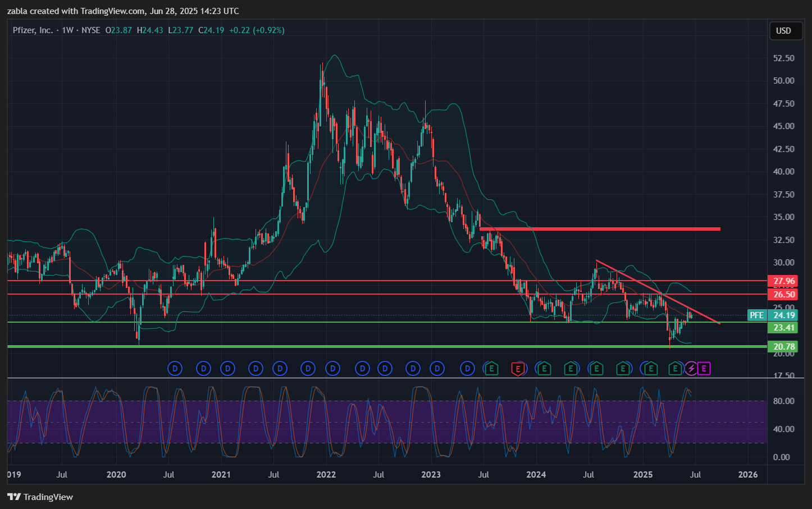Click the 40.00 stochastic scale label

(784, 429)
